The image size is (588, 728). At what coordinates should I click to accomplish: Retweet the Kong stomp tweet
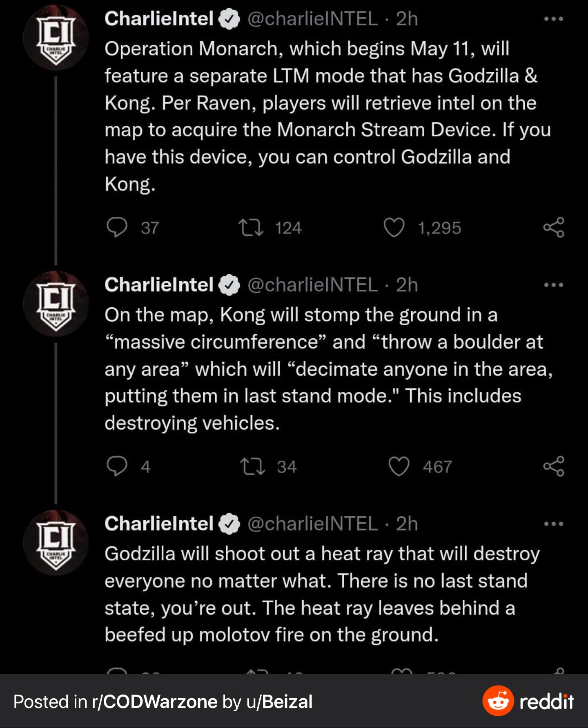252,466
